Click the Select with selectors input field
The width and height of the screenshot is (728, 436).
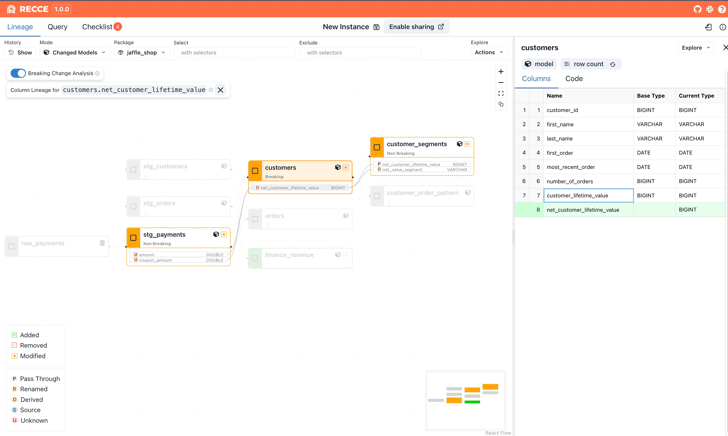(x=234, y=52)
